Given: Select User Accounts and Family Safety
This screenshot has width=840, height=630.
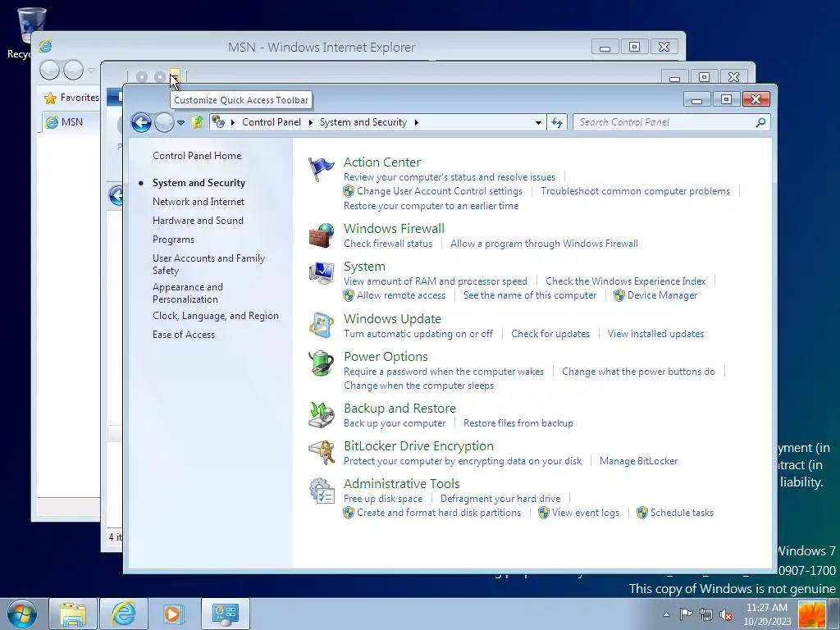Looking at the screenshot, I should pos(208,264).
